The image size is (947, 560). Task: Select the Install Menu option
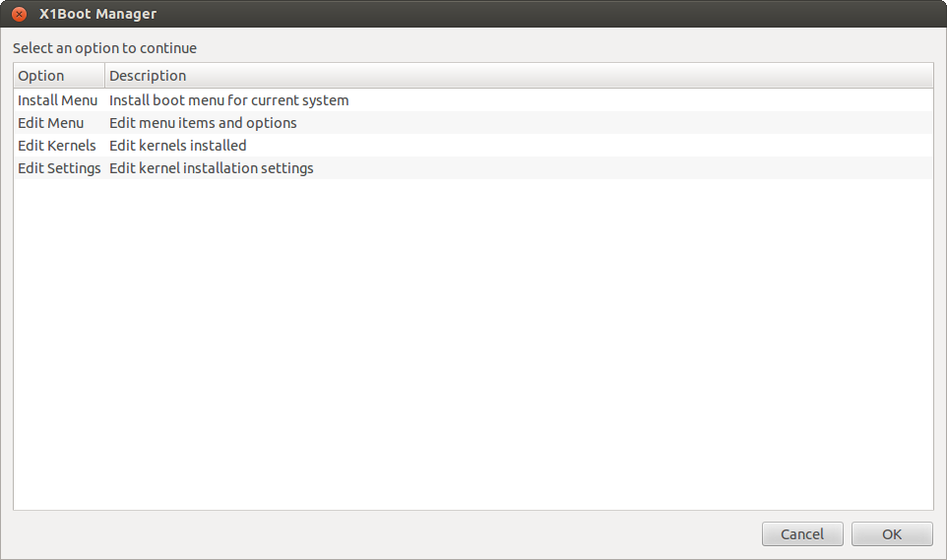57,100
